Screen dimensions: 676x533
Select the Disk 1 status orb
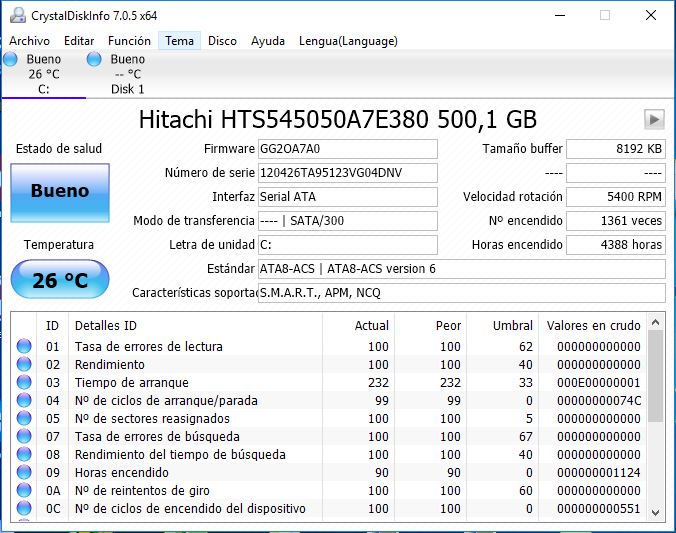(94, 59)
